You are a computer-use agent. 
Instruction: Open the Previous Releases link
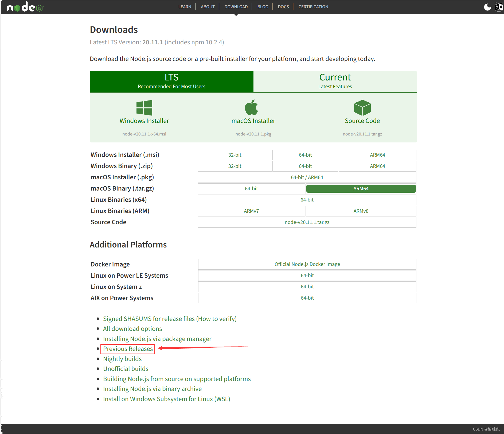pyautogui.click(x=128, y=349)
